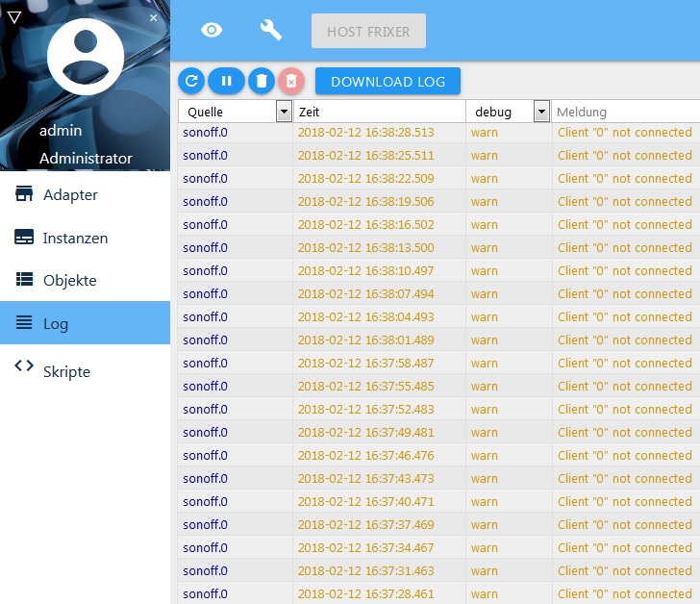The image size is (700, 604).
Task: Click the eye visibility icon in the header
Action: coord(212,31)
